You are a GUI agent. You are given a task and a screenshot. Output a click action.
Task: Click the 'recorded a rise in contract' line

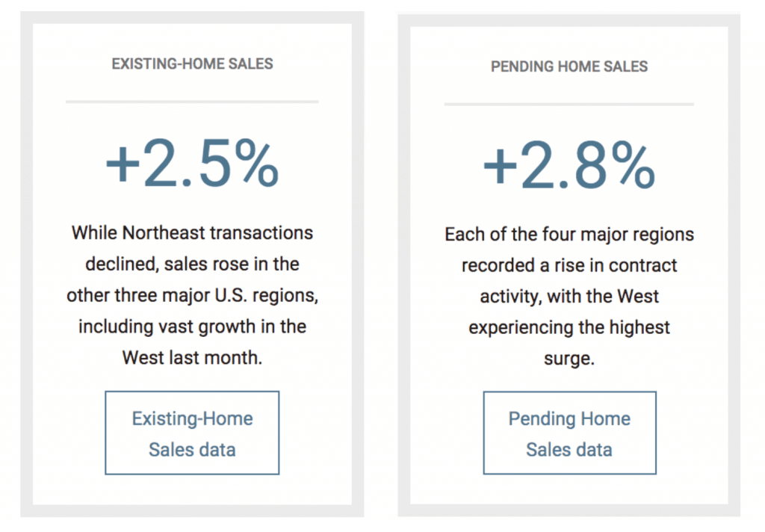[x=569, y=265]
